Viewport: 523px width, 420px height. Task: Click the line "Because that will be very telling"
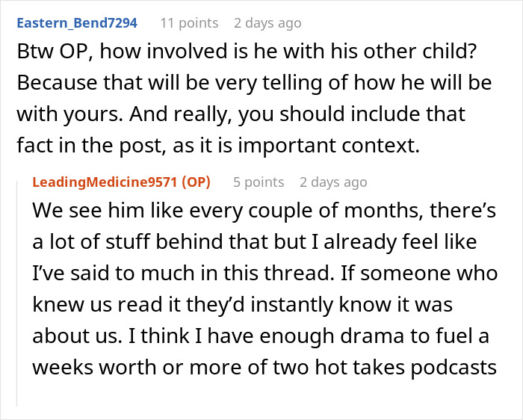point(253,83)
